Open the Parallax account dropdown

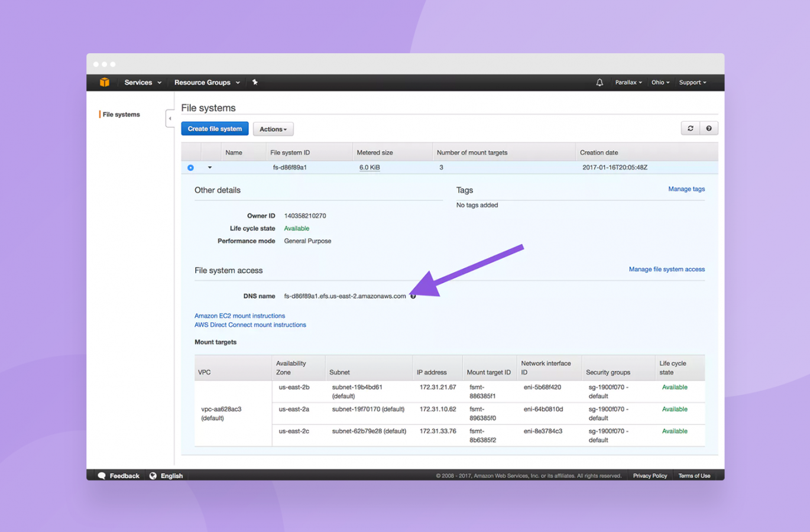click(x=628, y=83)
